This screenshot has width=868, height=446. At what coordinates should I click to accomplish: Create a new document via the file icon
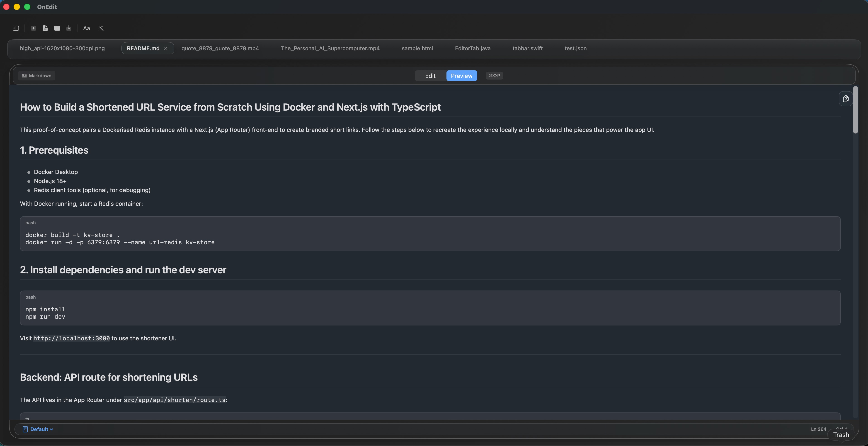pos(46,28)
